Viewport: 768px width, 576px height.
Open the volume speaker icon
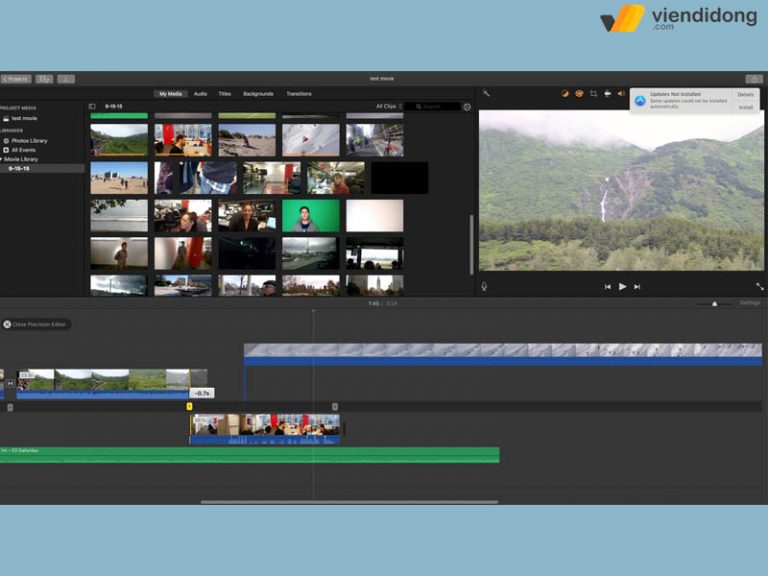click(621, 94)
